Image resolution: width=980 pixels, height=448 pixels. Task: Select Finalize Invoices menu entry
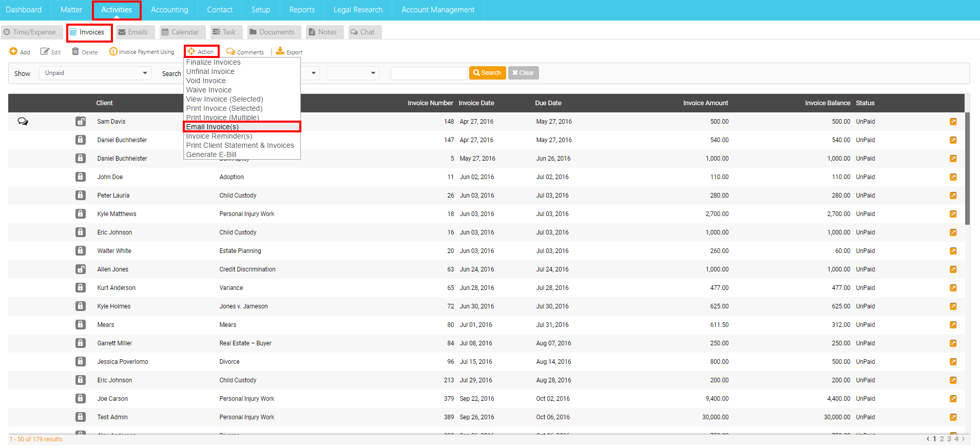(213, 62)
